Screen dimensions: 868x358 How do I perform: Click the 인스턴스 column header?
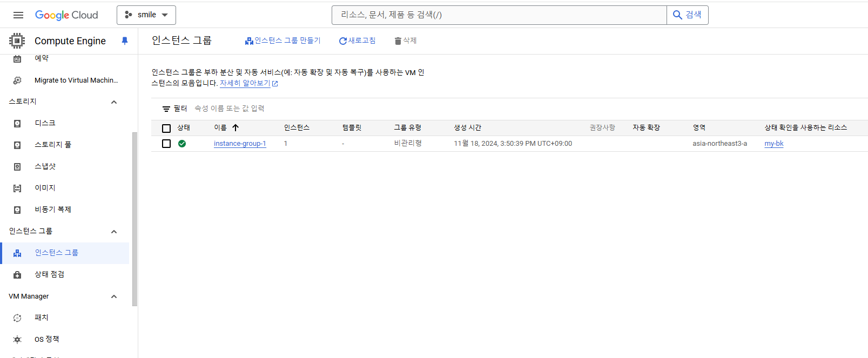pos(297,128)
